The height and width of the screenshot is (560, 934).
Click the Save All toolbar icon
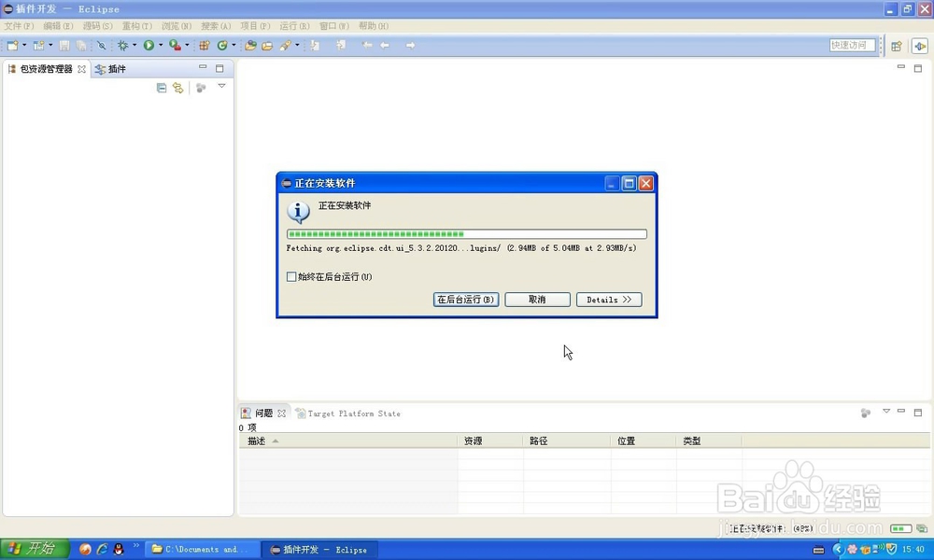coord(81,45)
